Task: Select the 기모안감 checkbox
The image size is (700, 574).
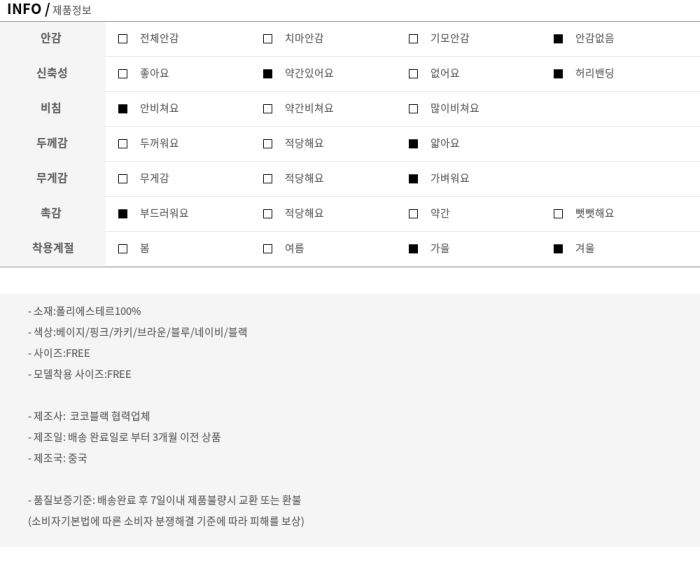Action: (x=413, y=39)
